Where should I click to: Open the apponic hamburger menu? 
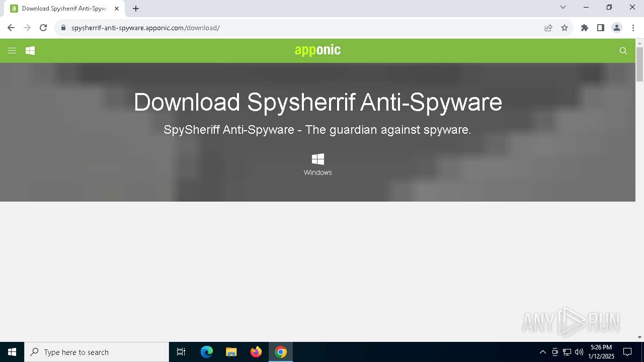click(12, 51)
